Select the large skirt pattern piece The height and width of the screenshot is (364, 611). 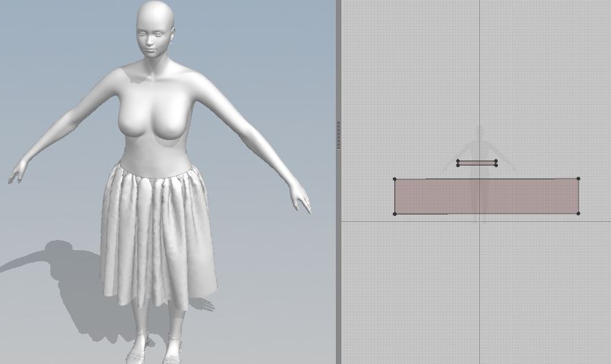[486, 196]
